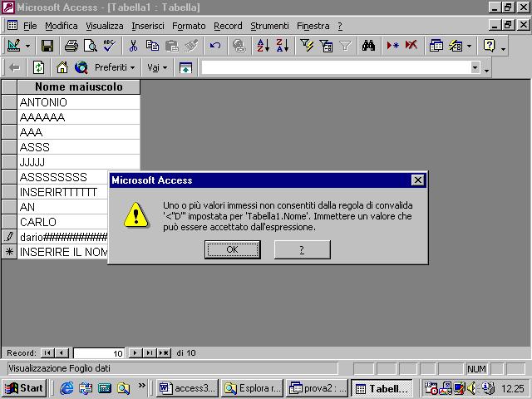Click the Undo arrow icon
This screenshot has width=532, height=399.
click(x=215, y=46)
